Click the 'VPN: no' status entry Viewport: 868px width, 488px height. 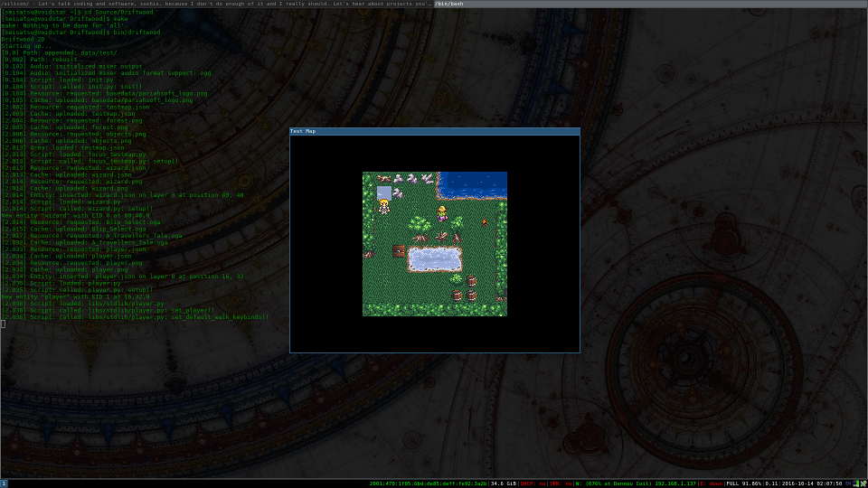click(x=561, y=483)
